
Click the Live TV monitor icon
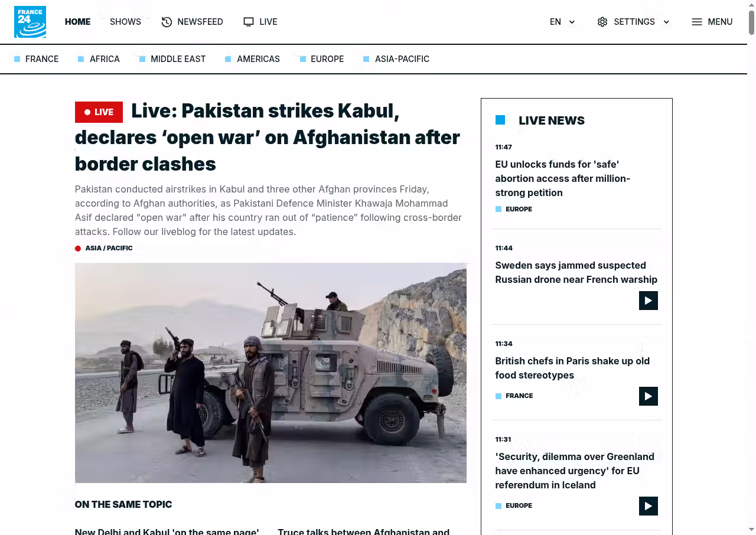(x=249, y=22)
